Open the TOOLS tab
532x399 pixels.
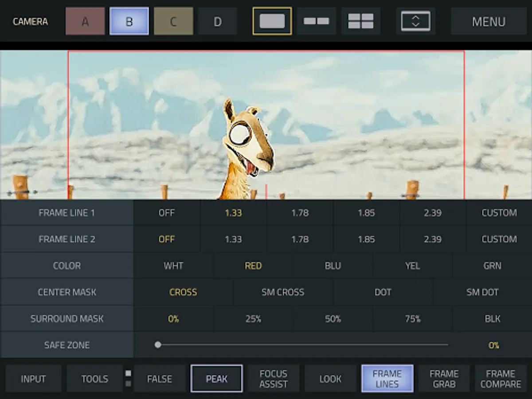94,379
